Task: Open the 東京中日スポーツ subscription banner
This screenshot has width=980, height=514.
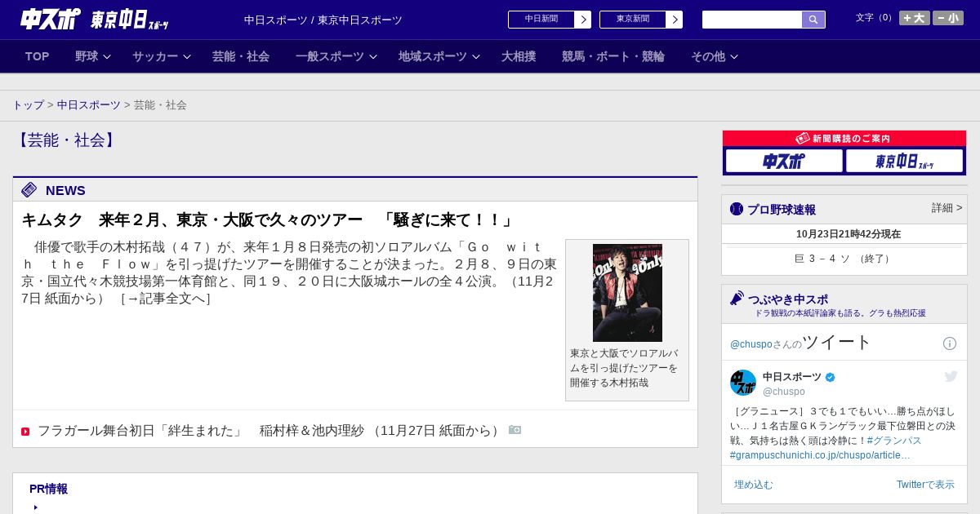Action: [904, 161]
